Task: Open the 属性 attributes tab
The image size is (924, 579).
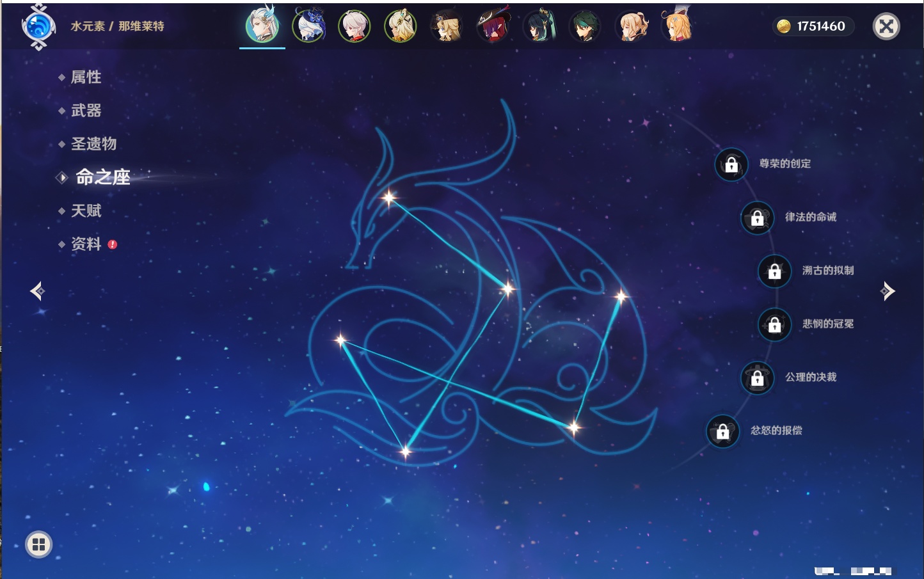Action: point(86,77)
